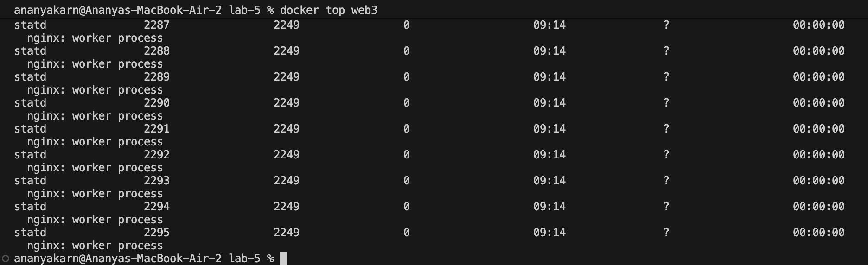868x265 pixels.
Task: Click the 00:00:00 time in the 2293 row
Action: click(x=818, y=181)
